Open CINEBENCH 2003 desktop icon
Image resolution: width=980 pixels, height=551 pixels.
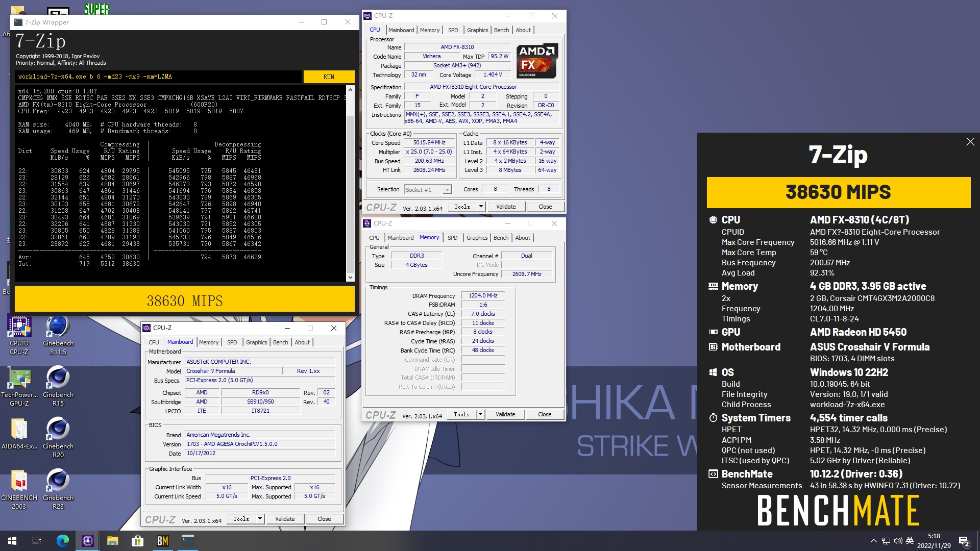19,489
